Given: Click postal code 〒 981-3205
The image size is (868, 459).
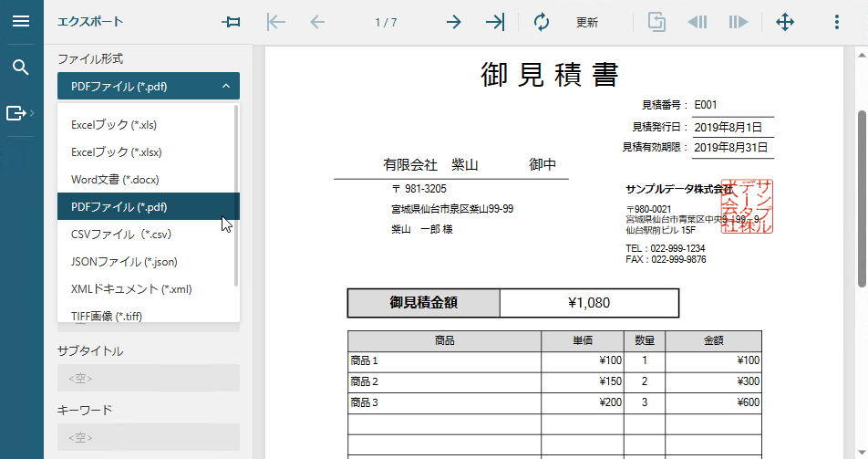Looking at the screenshot, I should click(419, 189).
